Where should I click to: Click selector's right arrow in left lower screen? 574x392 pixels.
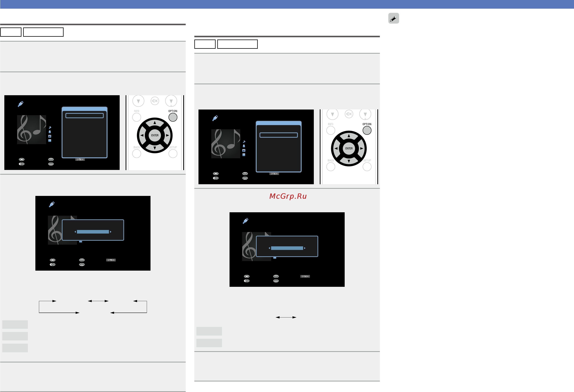point(111,232)
